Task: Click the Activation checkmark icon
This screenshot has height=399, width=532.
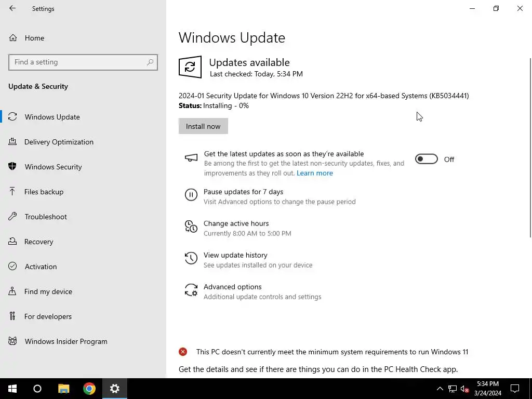Action: click(x=12, y=266)
